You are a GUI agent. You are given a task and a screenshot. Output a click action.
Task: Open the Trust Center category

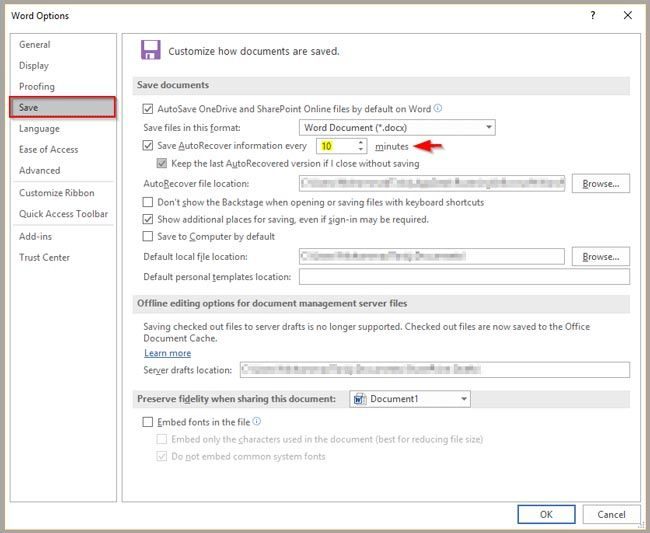[44, 257]
